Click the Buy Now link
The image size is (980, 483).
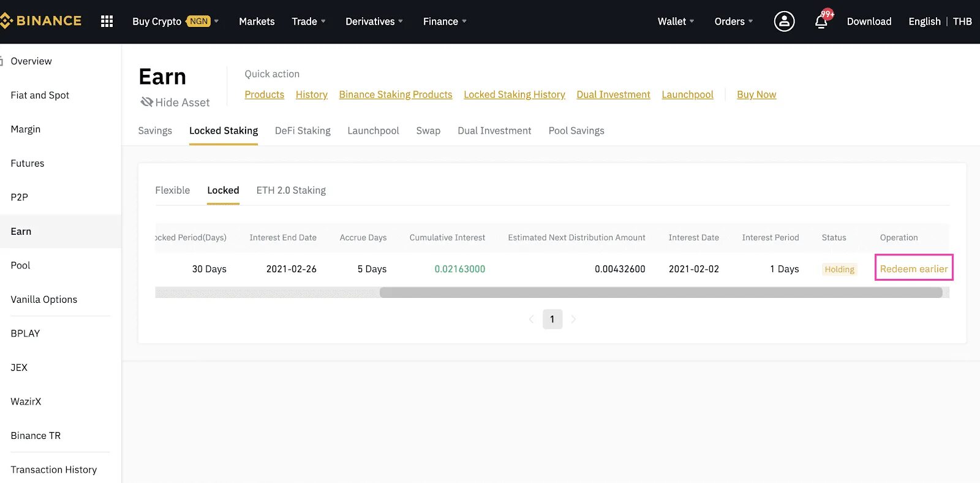756,94
